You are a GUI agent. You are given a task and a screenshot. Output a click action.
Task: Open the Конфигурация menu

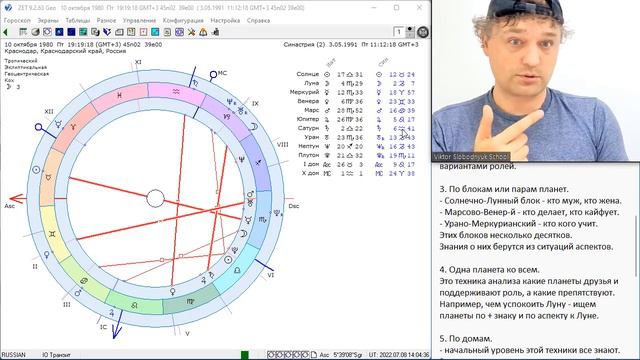[x=183, y=20]
